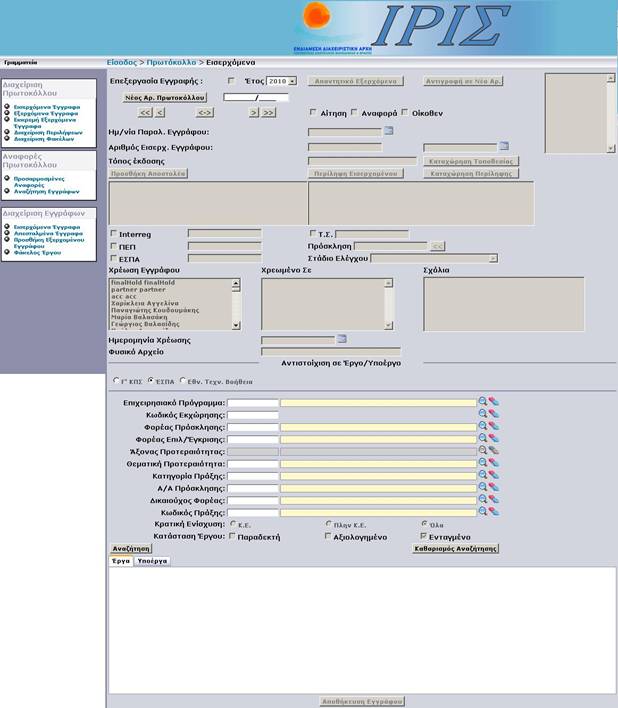Select the Έργα tab
The width and height of the screenshot is (618, 708).
point(120,562)
